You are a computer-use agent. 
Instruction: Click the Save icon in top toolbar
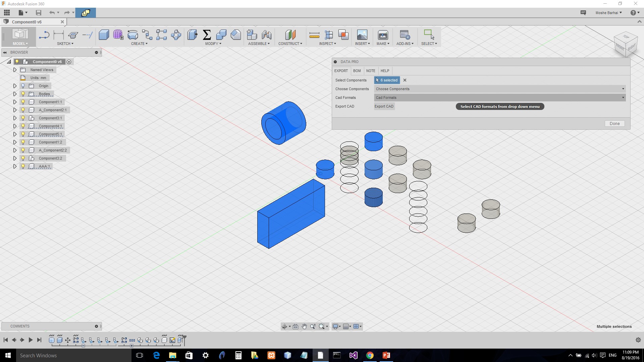pyautogui.click(x=39, y=13)
